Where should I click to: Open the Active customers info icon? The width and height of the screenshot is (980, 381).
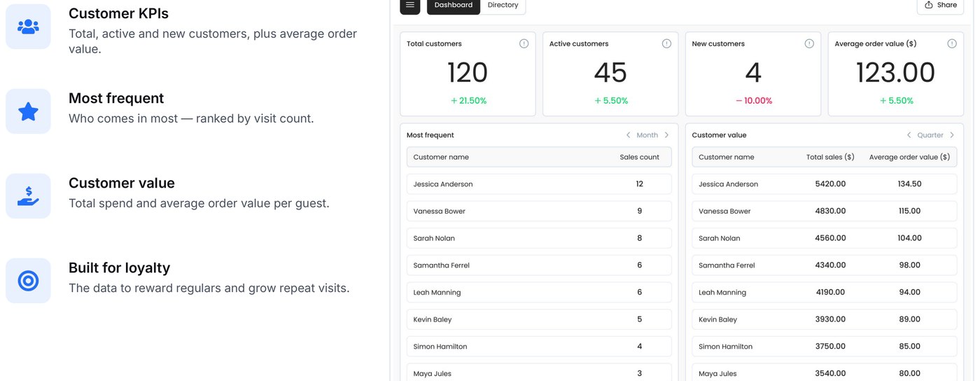(x=666, y=43)
